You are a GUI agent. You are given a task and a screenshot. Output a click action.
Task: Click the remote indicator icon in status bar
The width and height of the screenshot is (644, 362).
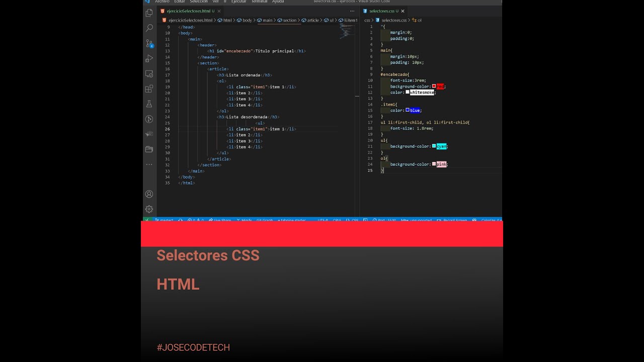pos(147,220)
